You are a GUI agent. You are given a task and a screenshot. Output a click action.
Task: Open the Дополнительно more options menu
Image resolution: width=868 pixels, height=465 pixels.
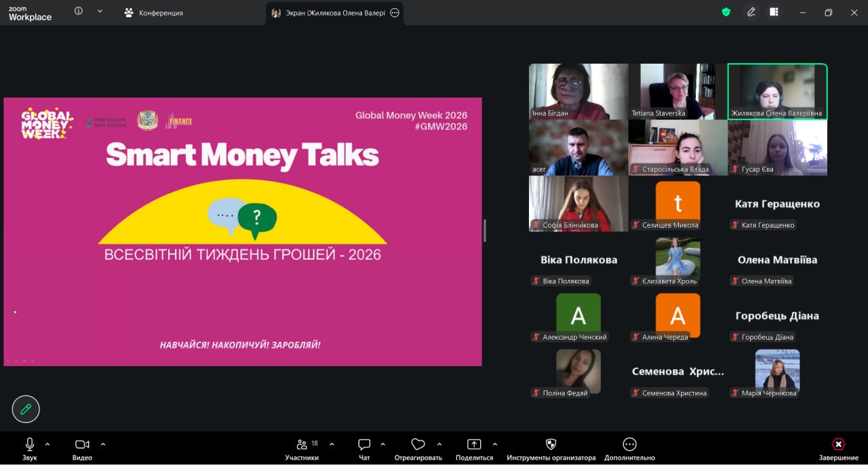(629, 449)
